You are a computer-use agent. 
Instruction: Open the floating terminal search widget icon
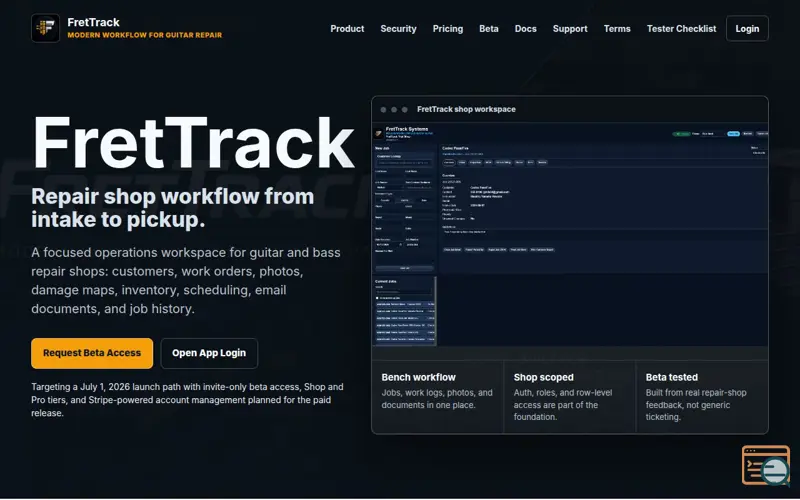[766, 465]
